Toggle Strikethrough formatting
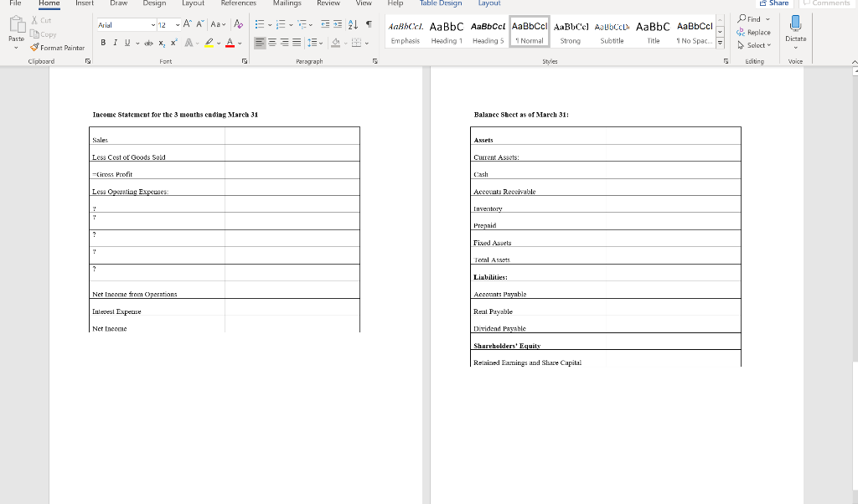 (x=148, y=43)
